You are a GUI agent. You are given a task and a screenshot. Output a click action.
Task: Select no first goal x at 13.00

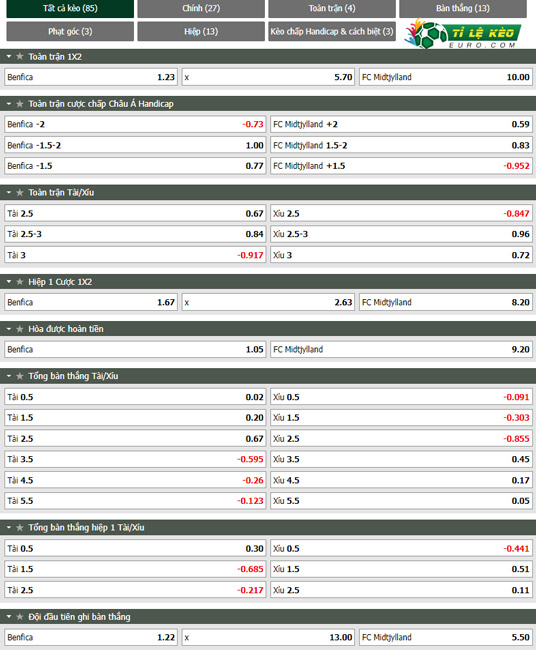[x=268, y=637]
